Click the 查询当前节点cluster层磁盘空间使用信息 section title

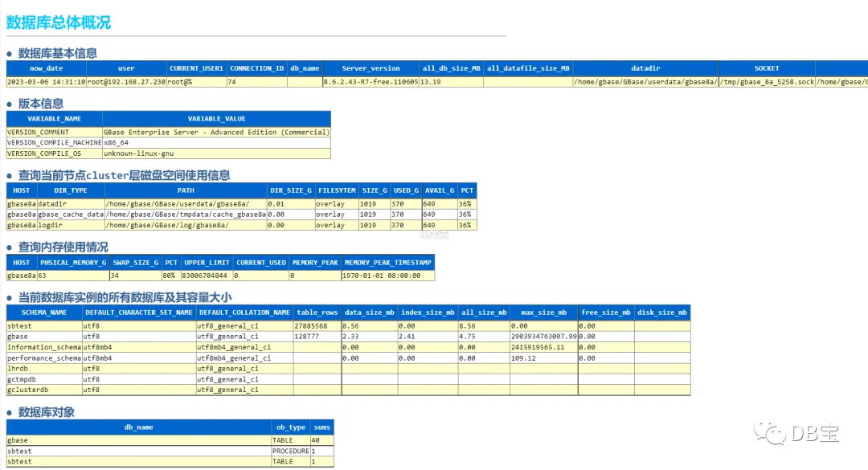point(124,175)
